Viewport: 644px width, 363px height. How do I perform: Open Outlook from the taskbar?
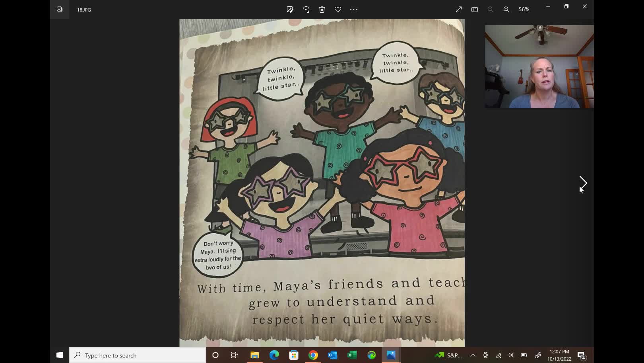tap(333, 355)
